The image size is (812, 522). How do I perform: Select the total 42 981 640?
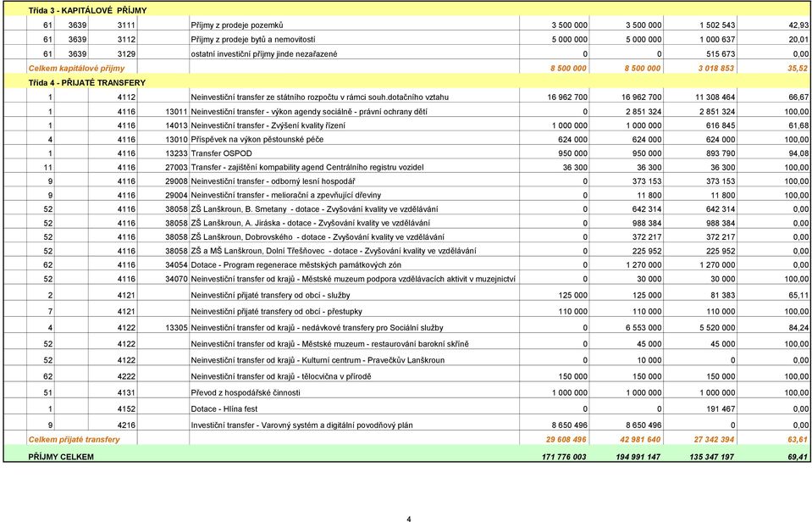(x=640, y=440)
